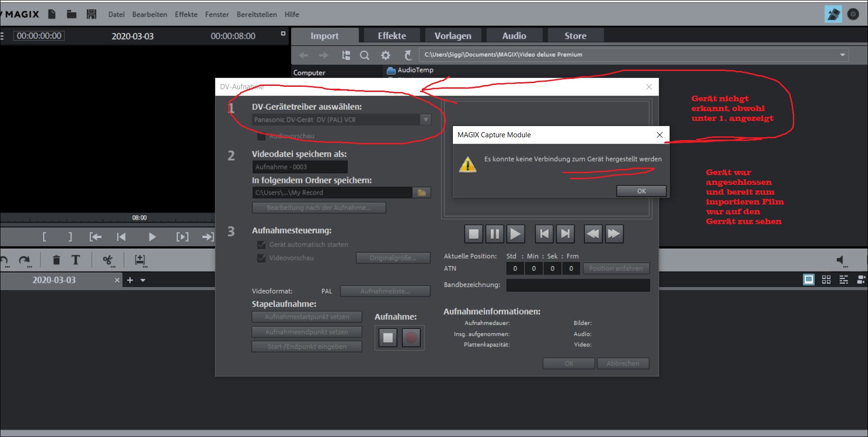Pause the DV device transport

pyautogui.click(x=494, y=233)
